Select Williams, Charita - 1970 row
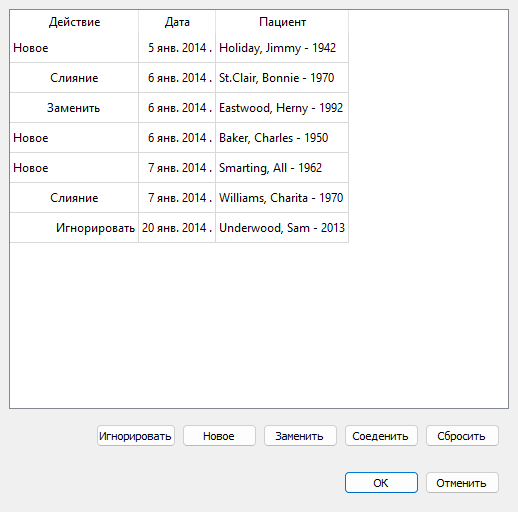518x512 pixels. tap(179, 198)
